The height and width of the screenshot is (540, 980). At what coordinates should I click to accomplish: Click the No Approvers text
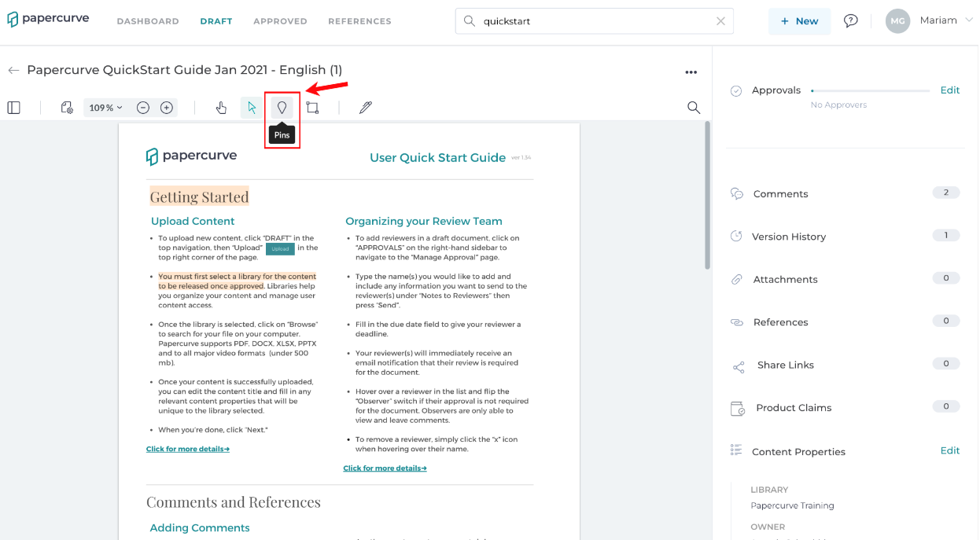coord(838,105)
